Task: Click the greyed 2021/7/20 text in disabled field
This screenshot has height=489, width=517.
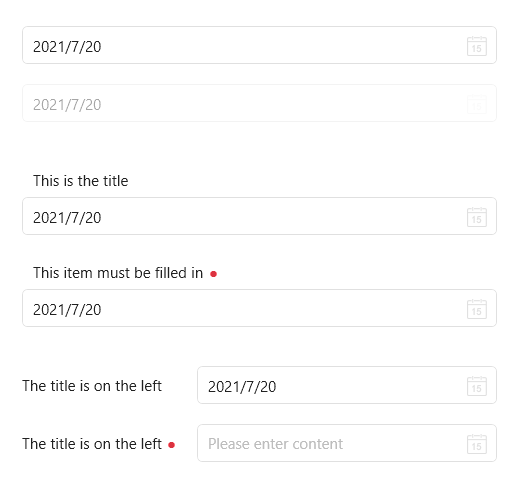Action: coord(67,105)
